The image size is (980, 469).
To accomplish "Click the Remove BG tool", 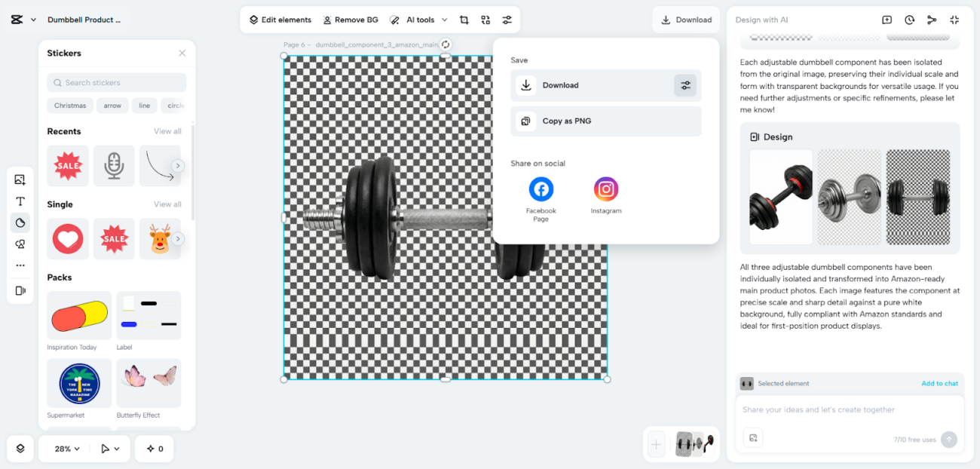I will [351, 20].
